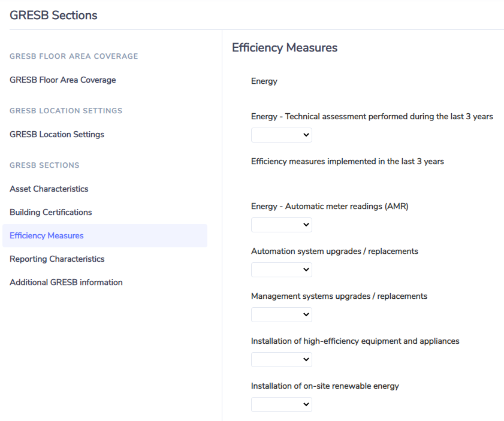This screenshot has height=421, width=504.
Task: Open the on-site renewable energy dropdown
Action: (x=282, y=405)
